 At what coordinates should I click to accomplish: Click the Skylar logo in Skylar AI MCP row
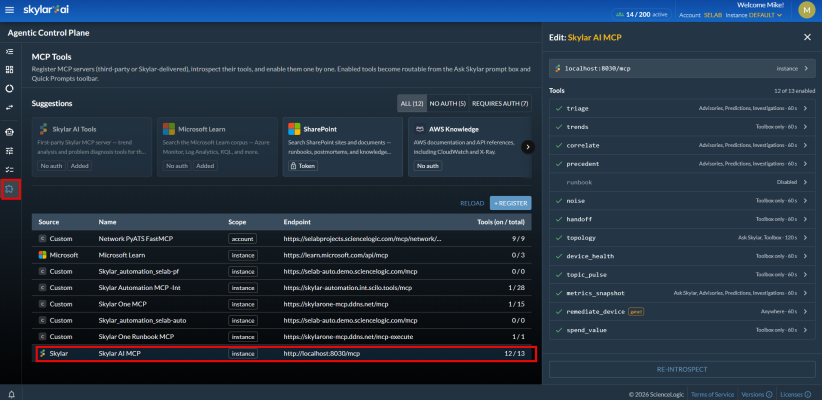[42, 353]
